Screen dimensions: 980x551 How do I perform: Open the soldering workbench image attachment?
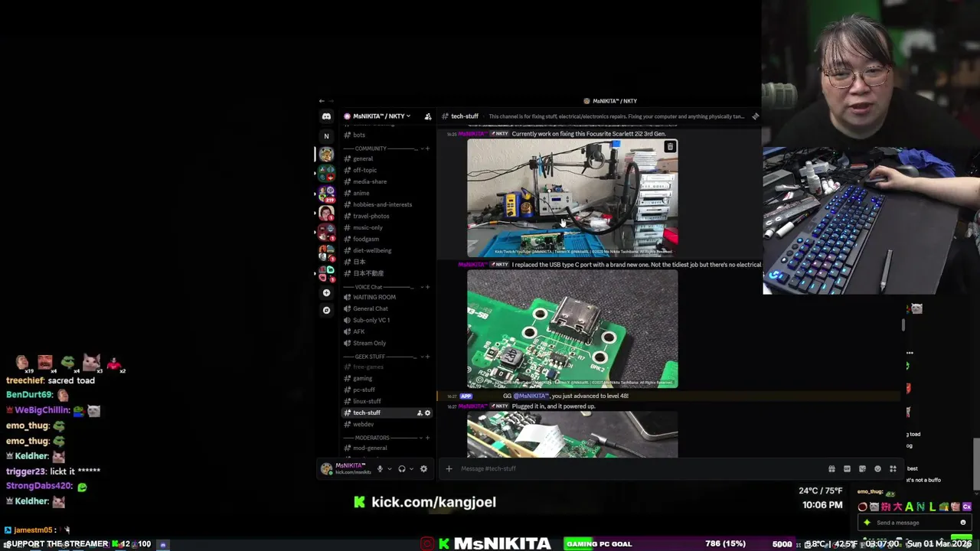(x=572, y=197)
